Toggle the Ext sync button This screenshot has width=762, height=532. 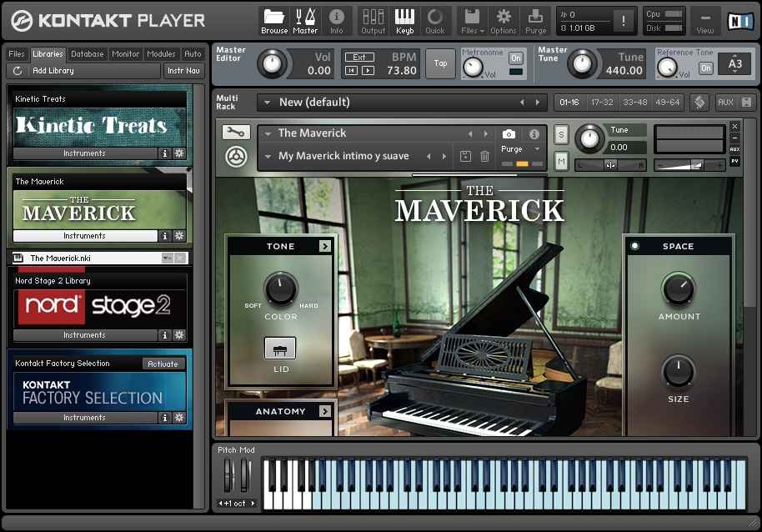pos(359,58)
